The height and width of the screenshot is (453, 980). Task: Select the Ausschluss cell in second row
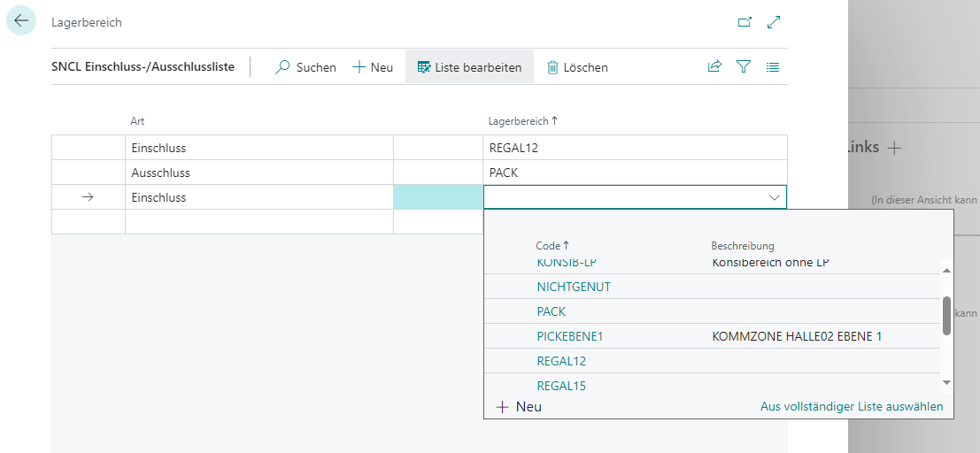[160, 173]
